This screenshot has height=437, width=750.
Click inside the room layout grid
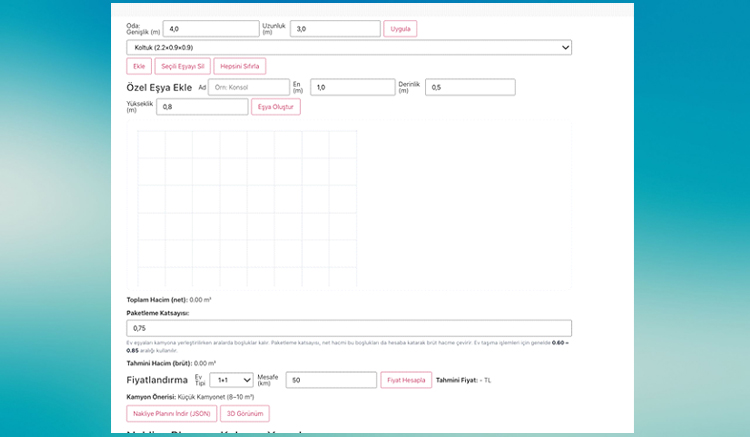[x=246, y=210]
